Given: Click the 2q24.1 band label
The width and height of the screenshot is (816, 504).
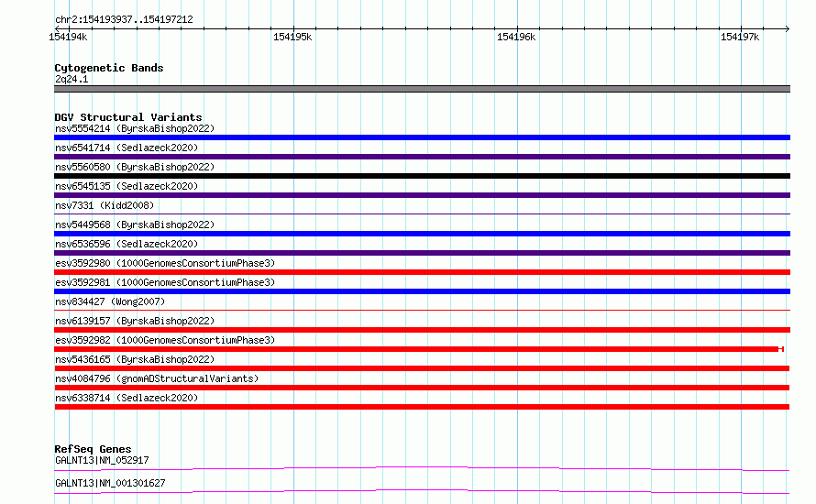Looking at the screenshot, I should point(72,79).
